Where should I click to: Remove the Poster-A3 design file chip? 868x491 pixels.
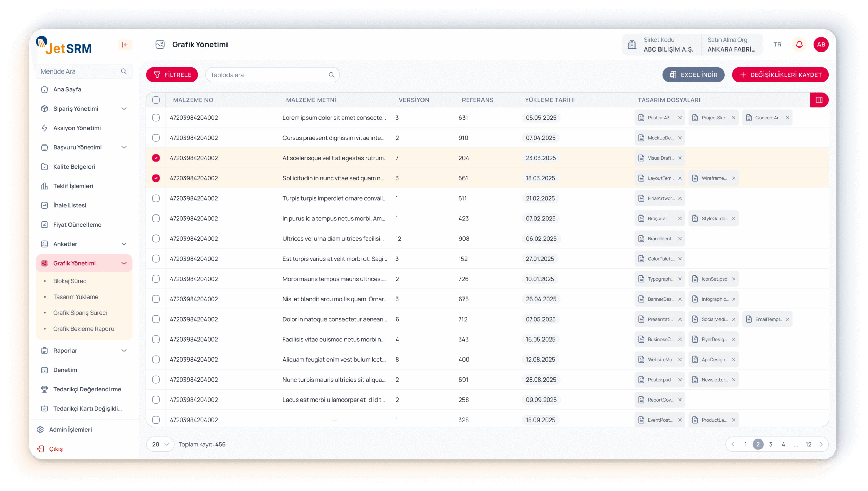tap(680, 118)
